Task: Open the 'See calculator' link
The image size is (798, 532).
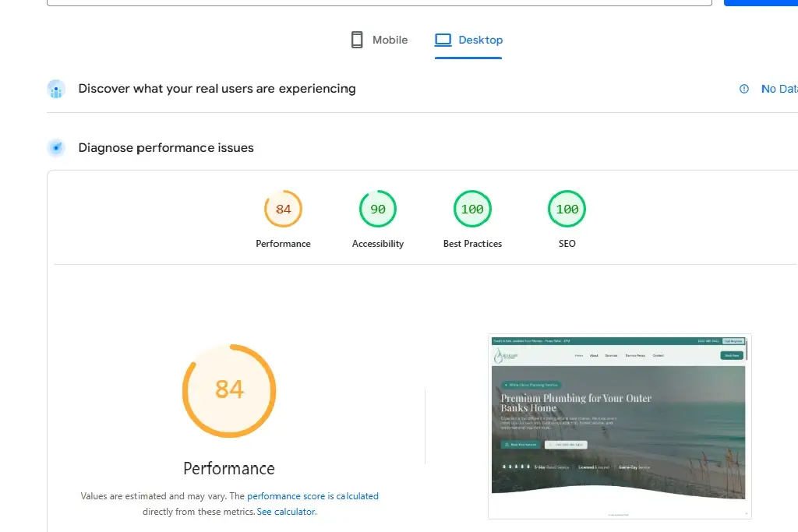Action: pyautogui.click(x=286, y=512)
